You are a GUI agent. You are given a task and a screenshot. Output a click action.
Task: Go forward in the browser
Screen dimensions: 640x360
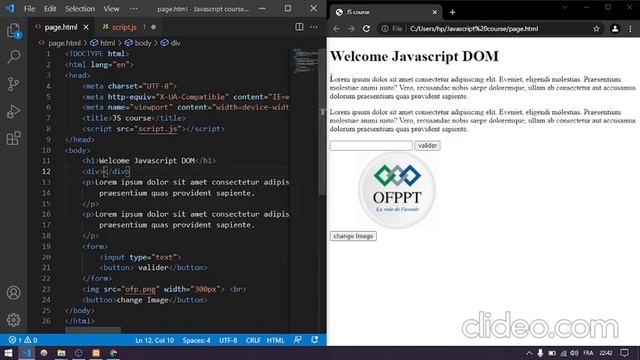351,29
